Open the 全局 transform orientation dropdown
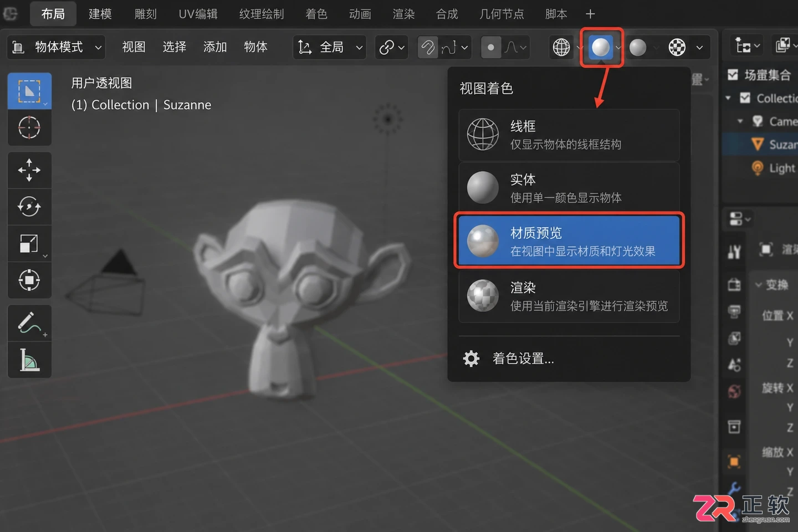Viewport: 798px width, 532px height. (x=330, y=48)
